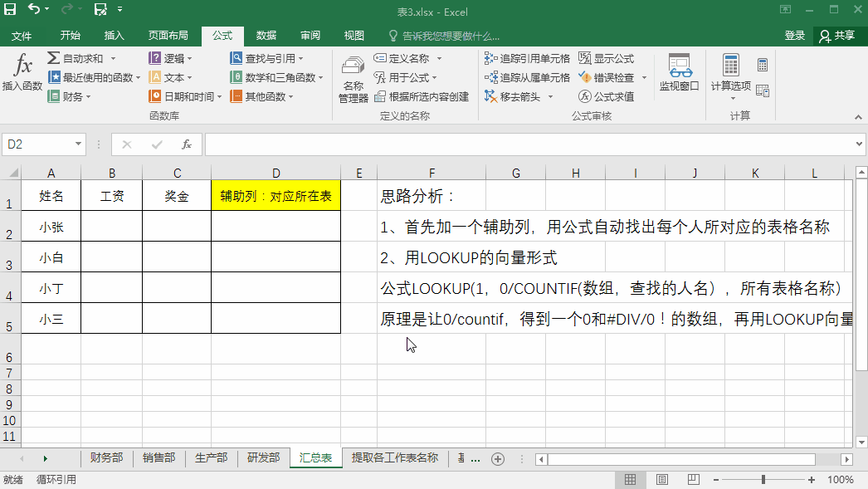868x489 pixels.
Task: Click the Calculate Now icon
Action: [x=763, y=65]
